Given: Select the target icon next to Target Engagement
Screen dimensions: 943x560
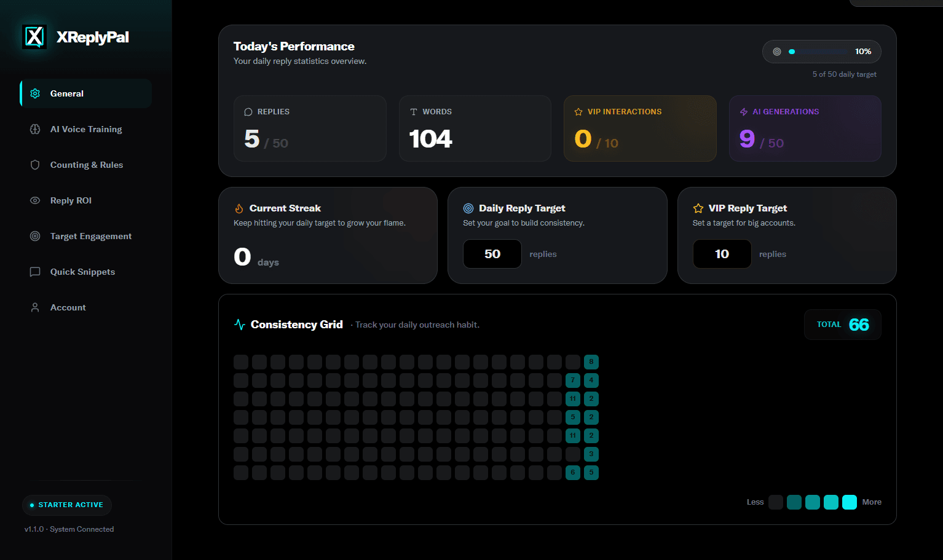Looking at the screenshot, I should pyautogui.click(x=35, y=236).
